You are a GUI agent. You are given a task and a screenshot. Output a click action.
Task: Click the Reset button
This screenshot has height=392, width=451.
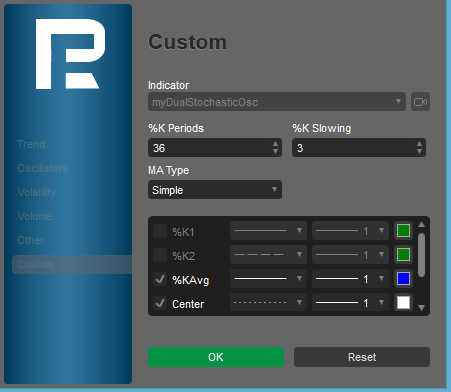(362, 357)
